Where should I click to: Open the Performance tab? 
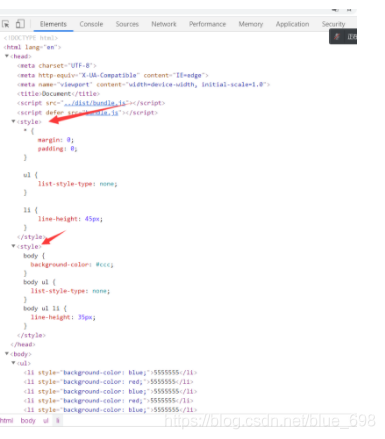[207, 24]
